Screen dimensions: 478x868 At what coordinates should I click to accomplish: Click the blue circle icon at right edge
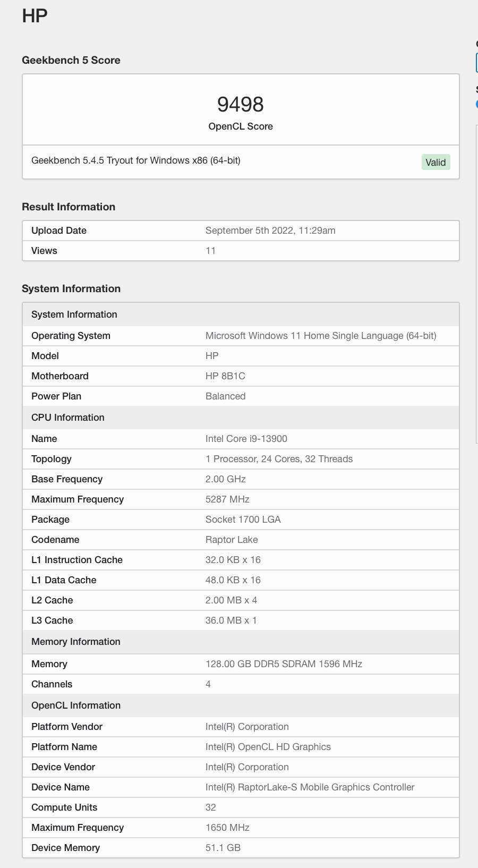pyautogui.click(x=476, y=104)
